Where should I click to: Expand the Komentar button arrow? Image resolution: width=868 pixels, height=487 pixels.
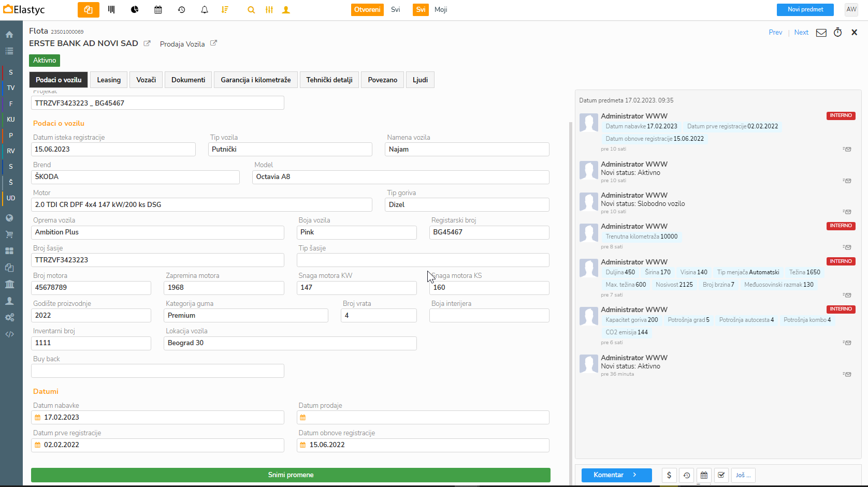(635, 475)
